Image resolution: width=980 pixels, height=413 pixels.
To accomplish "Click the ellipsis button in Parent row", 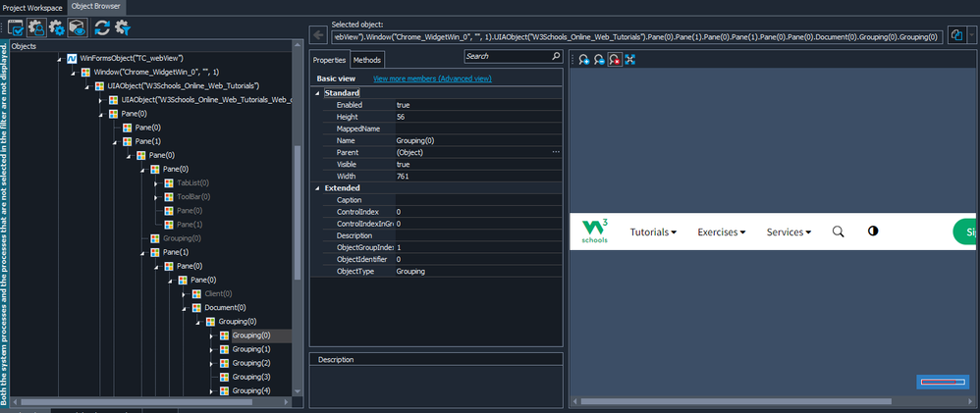I will point(556,153).
